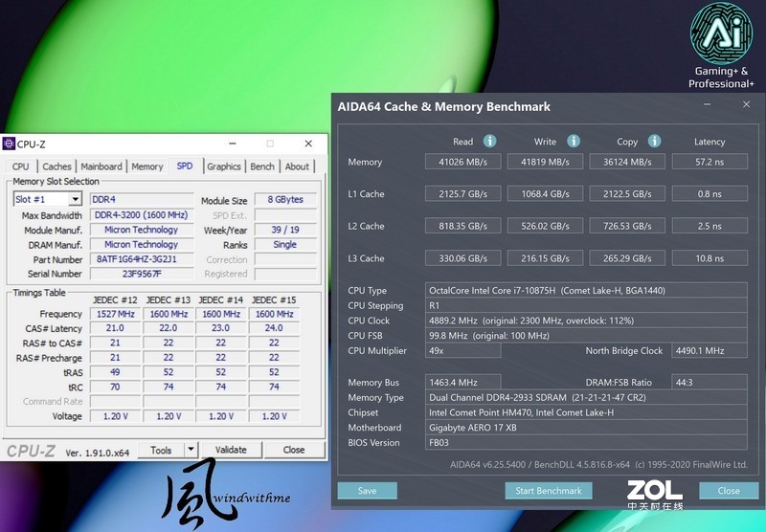766x532 pixels.
Task: Open the About tab
Action: [297, 166]
